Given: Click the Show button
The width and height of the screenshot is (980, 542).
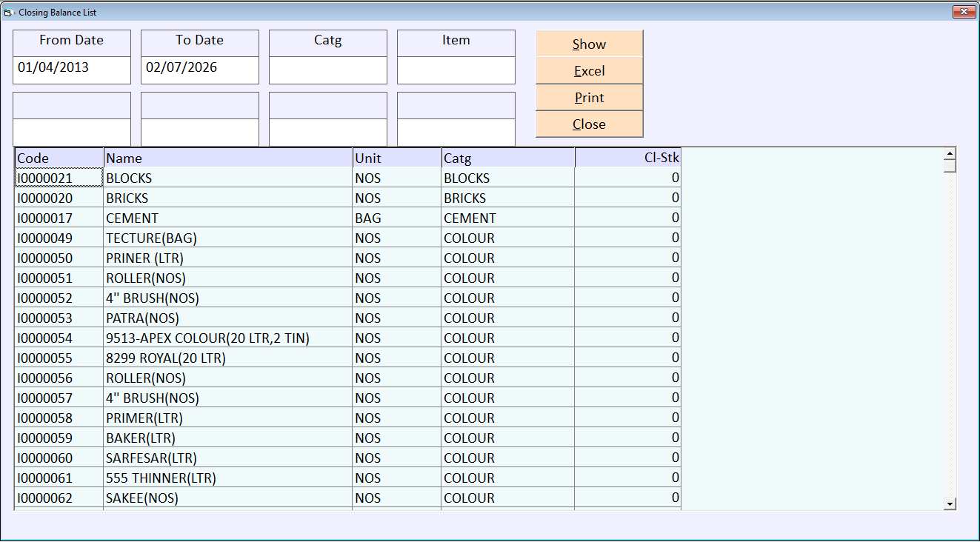Looking at the screenshot, I should [589, 44].
